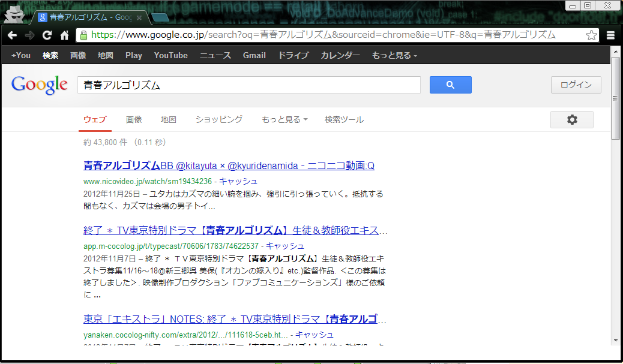Open キャッシュ for the app.m-cocolog.jp result
623x364 pixels.
click(x=285, y=246)
